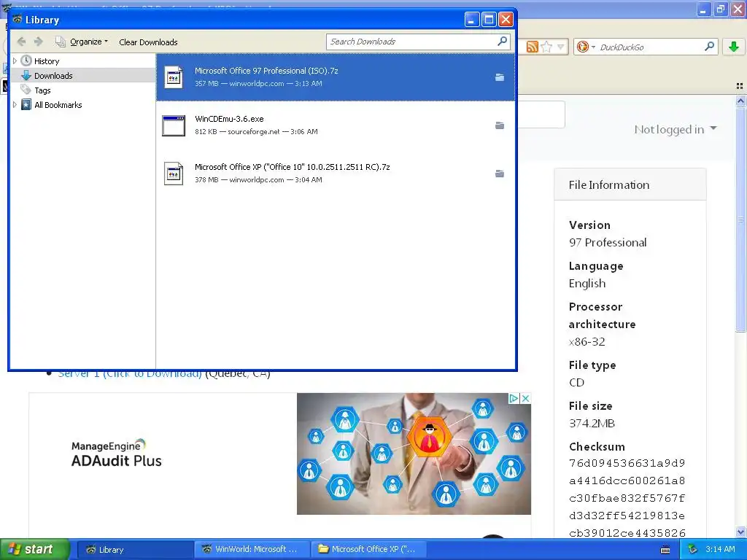Screen dimensions: 747x560
Task: Click the Downloads arrow icon in the sidebar
Action: point(26,75)
